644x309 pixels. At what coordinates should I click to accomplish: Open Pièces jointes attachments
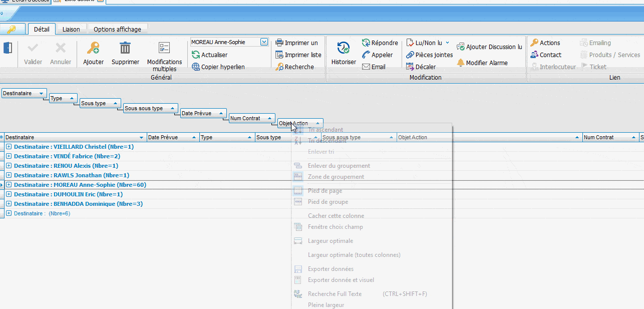pos(410,55)
